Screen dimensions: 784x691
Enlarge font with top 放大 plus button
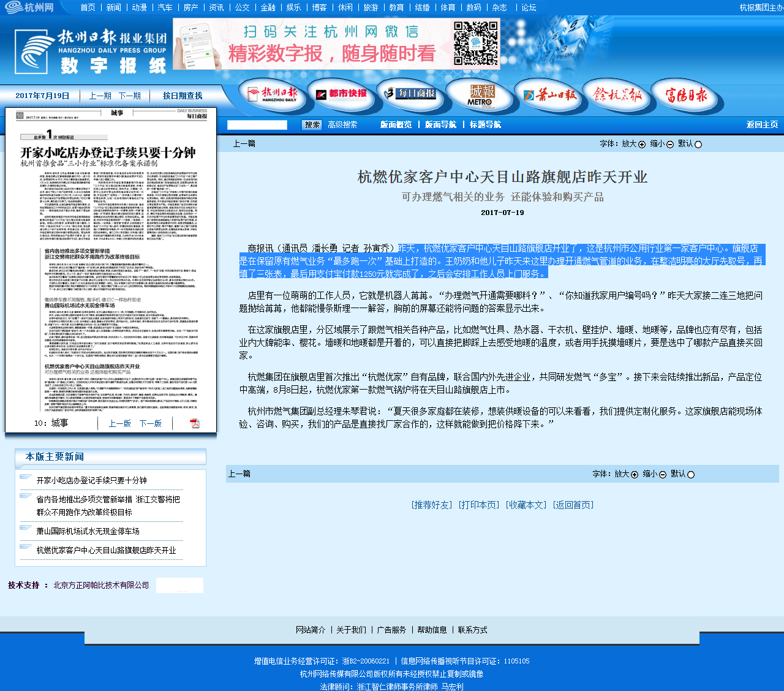click(641, 145)
